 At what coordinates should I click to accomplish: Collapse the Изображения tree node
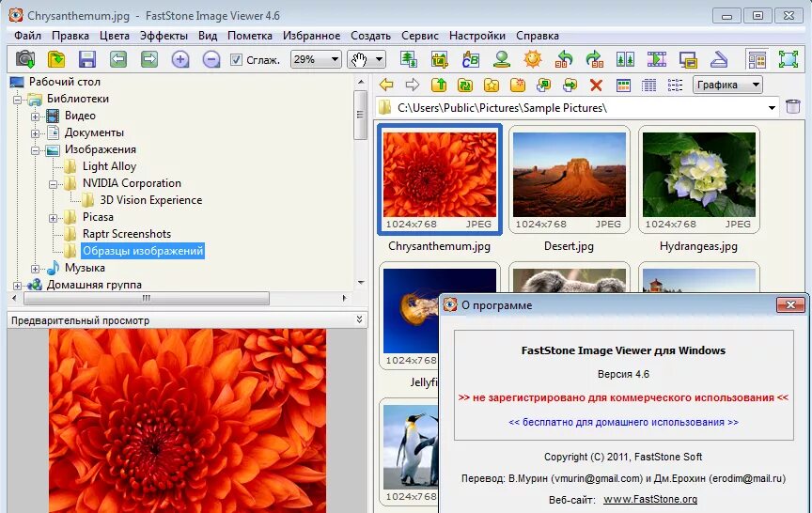(35, 150)
